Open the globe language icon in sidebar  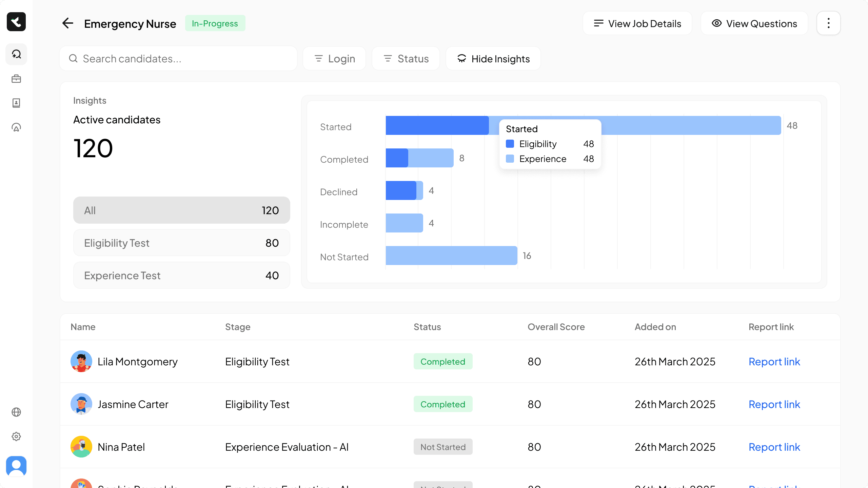pyautogui.click(x=16, y=412)
